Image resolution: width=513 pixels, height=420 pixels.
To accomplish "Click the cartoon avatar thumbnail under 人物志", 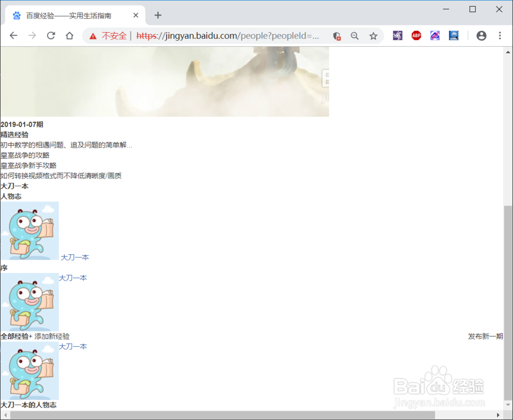I will pyautogui.click(x=29, y=231).
